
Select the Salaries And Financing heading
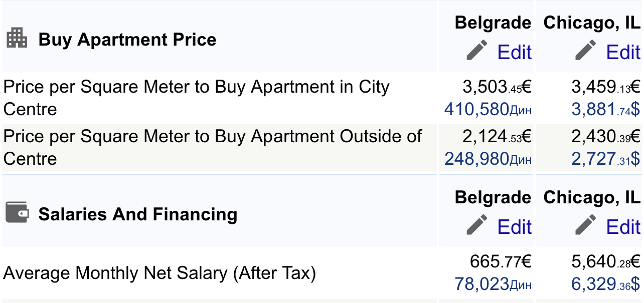[x=138, y=214]
